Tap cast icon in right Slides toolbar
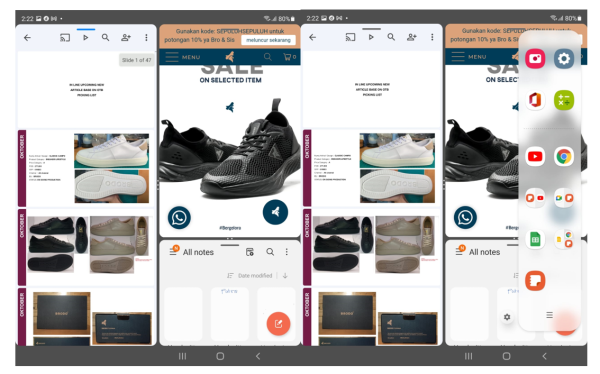This screenshot has height=374, width=600. tap(350, 37)
